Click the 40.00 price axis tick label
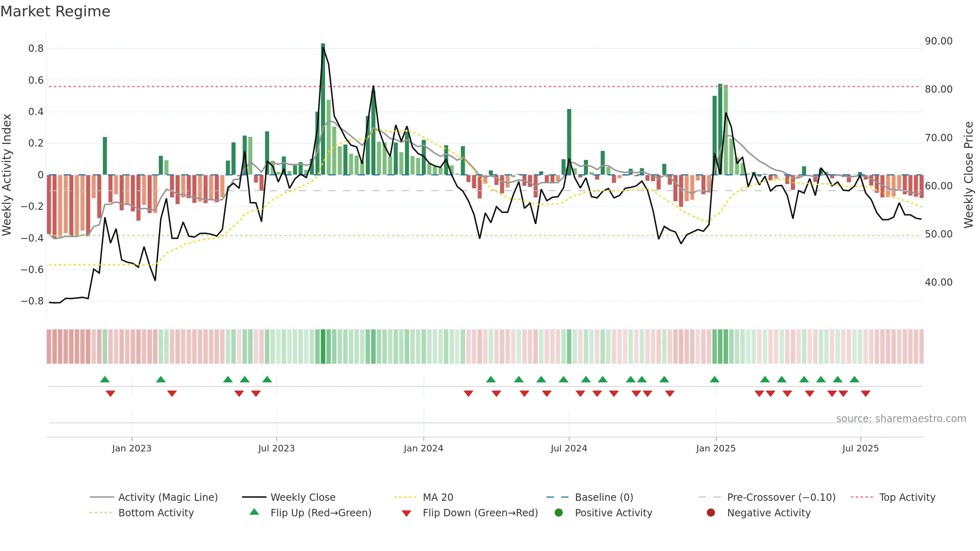The image size is (980, 551). tap(938, 282)
